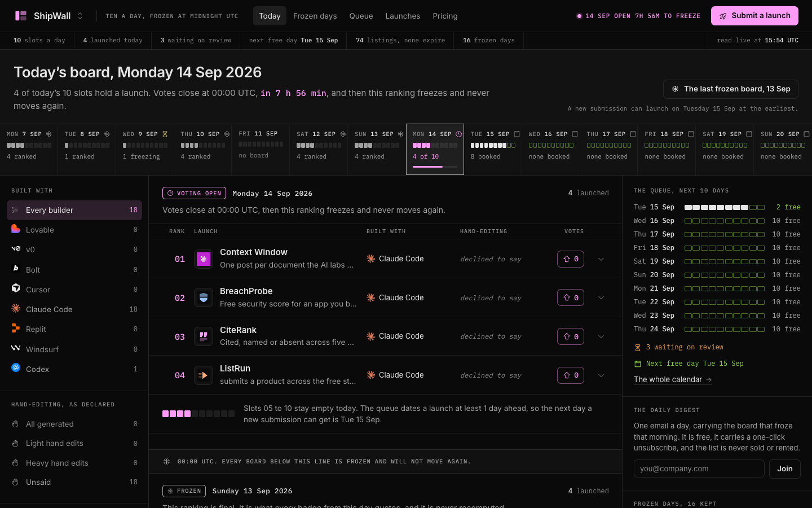Image resolution: width=812 pixels, height=508 pixels.
Task: Open the 3 waiting on review link
Action: 679,347
